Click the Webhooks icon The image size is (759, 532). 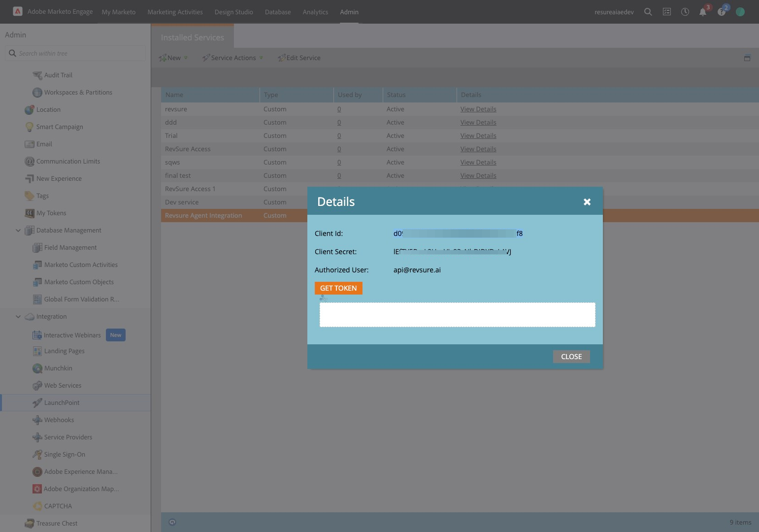pyautogui.click(x=37, y=420)
